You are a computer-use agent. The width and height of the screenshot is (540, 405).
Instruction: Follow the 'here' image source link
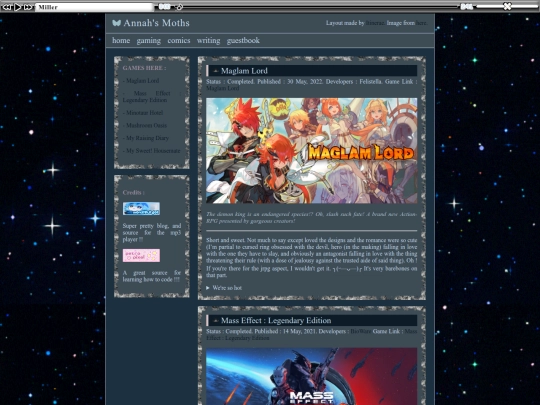point(421,23)
